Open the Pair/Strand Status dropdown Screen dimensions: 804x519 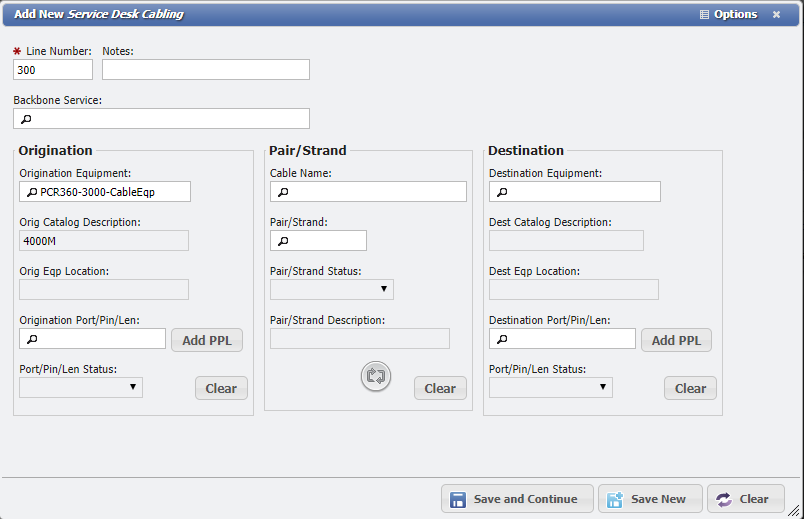coord(332,290)
